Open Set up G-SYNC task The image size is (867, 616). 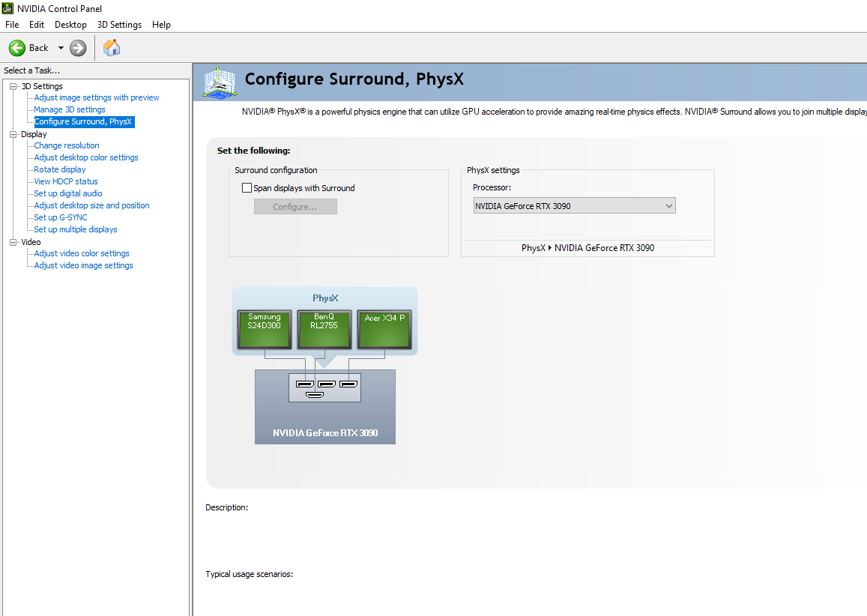pos(60,217)
